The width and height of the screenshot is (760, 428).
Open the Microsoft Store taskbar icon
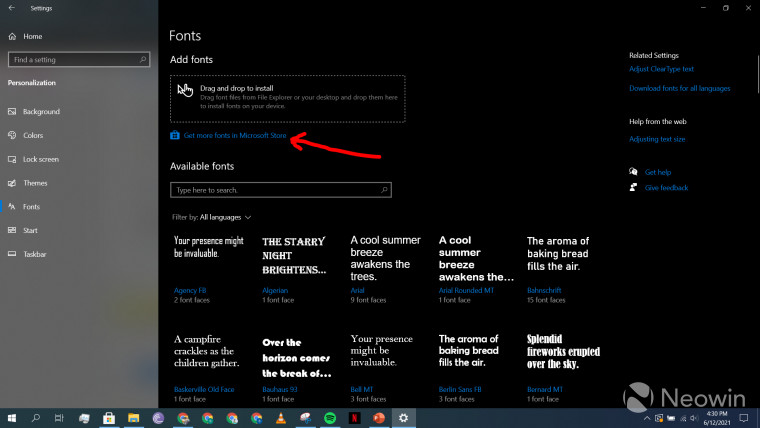coord(109,418)
